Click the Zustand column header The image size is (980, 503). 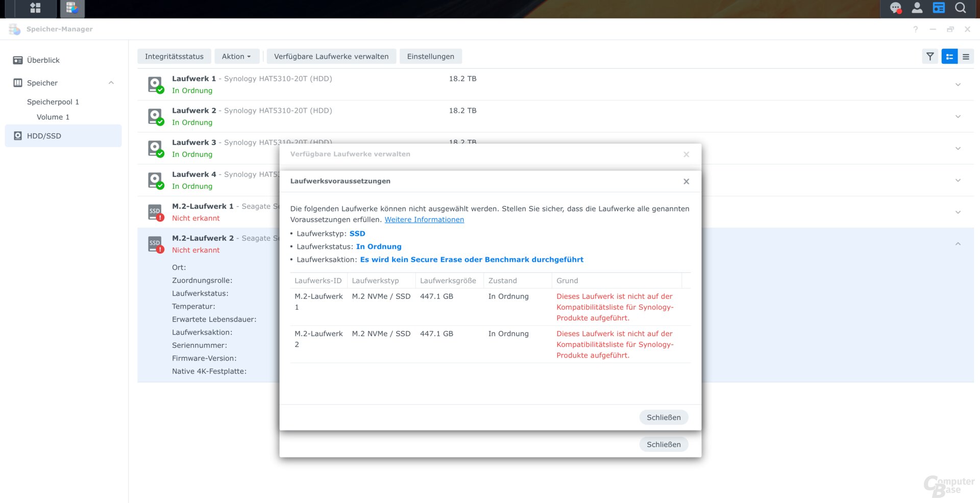pyautogui.click(x=518, y=281)
